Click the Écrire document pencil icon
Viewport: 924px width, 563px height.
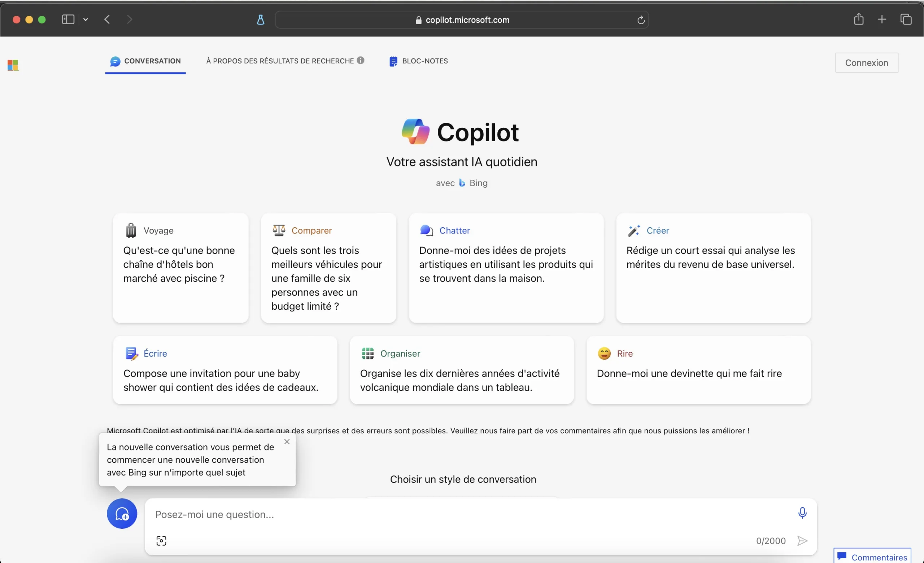pos(132,353)
